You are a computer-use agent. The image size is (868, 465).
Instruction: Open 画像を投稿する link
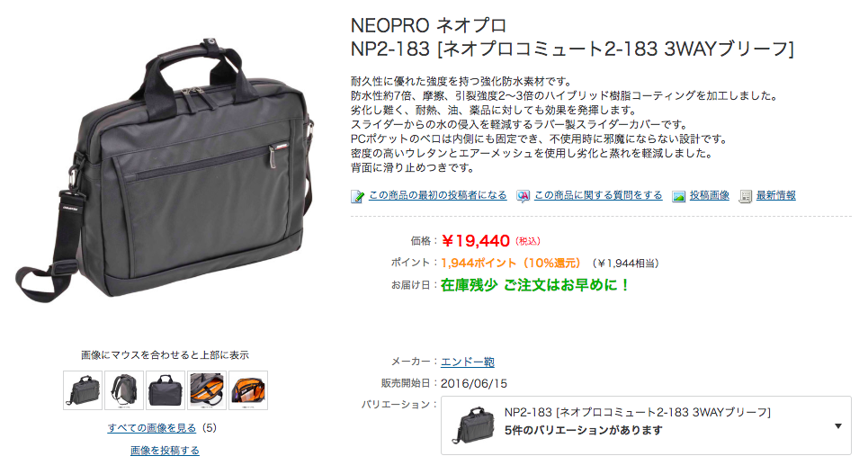(x=165, y=451)
